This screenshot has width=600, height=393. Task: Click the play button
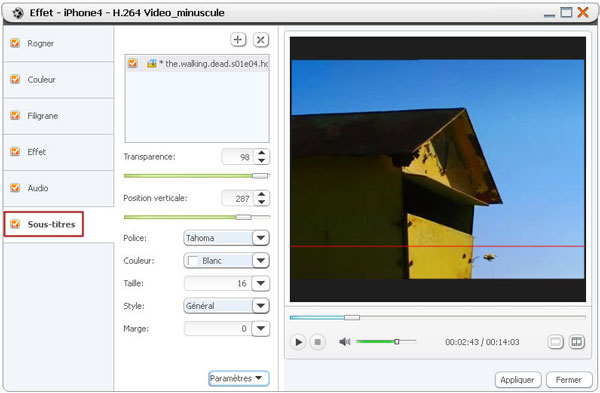point(298,342)
